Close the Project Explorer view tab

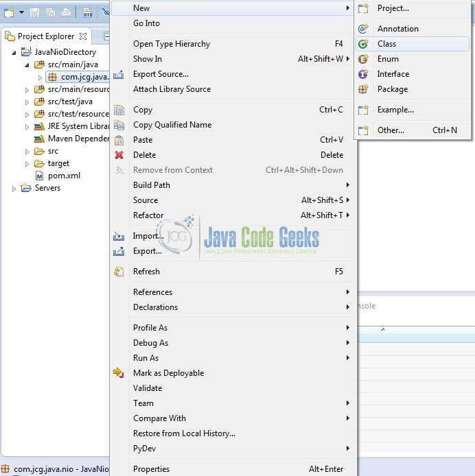pyautogui.click(x=83, y=36)
